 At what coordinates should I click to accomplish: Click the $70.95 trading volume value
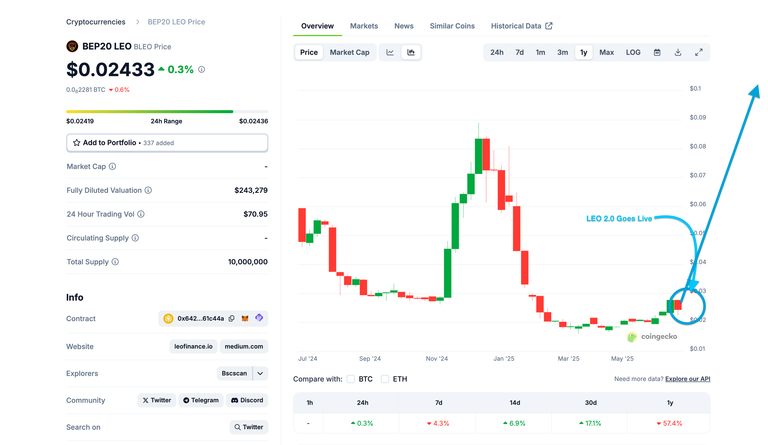[255, 214]
